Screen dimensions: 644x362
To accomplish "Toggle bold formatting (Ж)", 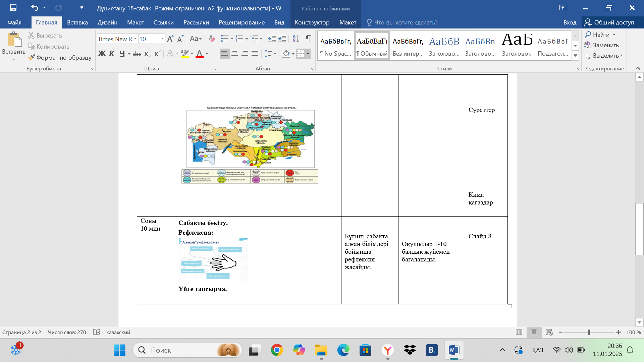I will coord(102,54).
